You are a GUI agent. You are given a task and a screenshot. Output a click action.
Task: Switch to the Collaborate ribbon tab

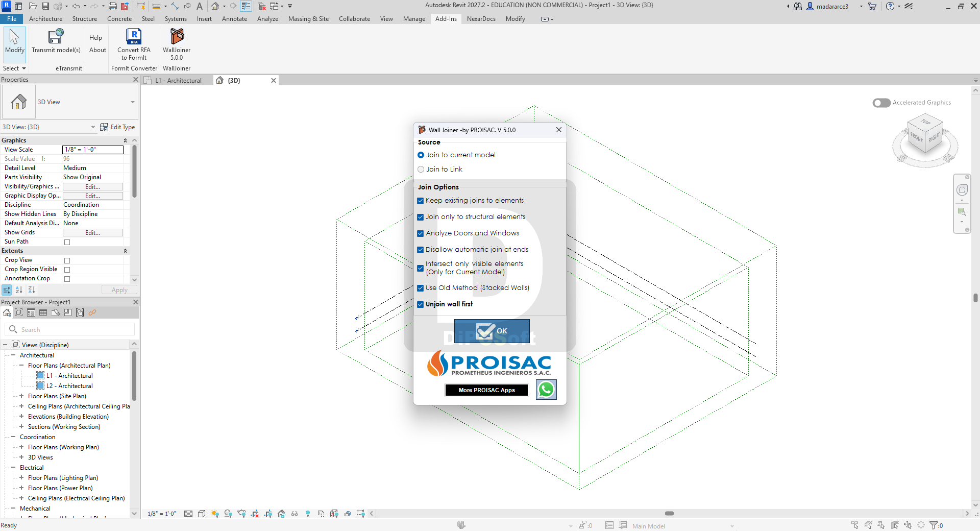point(354,19)
